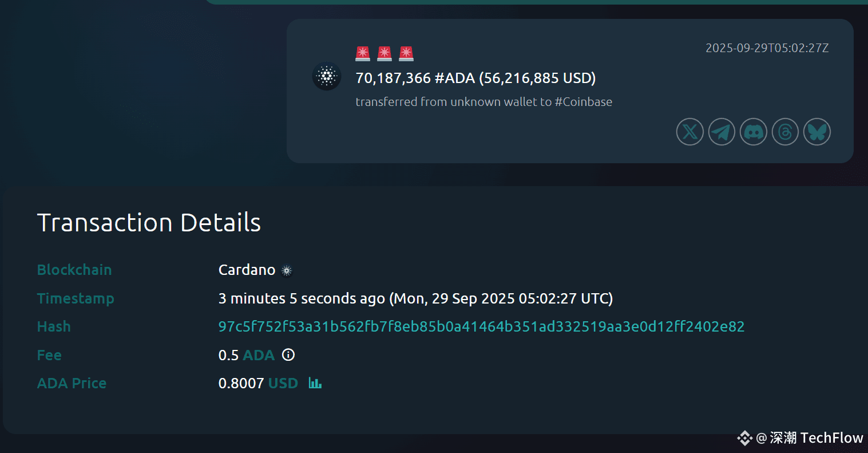
Task: Click the 70,187,366 #ADA amount headline
Action: point(475,78)
